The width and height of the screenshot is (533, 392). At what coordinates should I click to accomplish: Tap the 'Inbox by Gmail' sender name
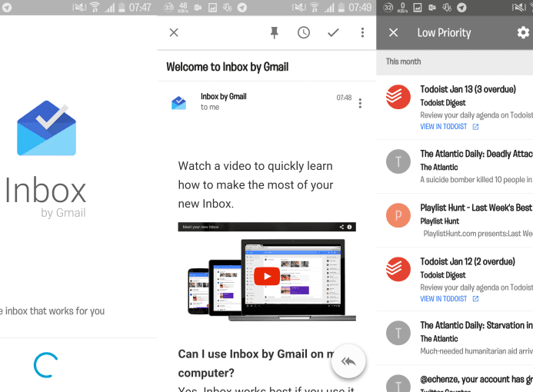(223, 97)
